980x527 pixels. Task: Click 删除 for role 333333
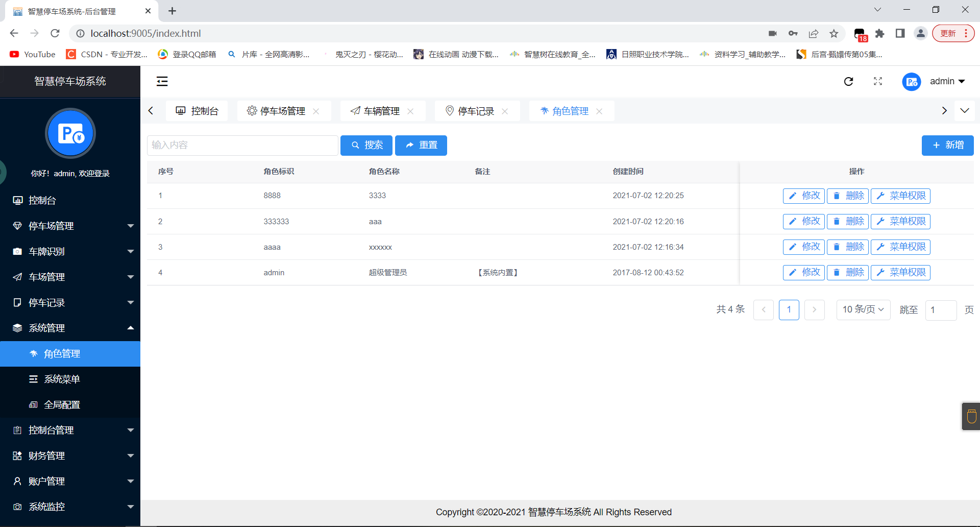pyautogui.click(x=848, y=222)
